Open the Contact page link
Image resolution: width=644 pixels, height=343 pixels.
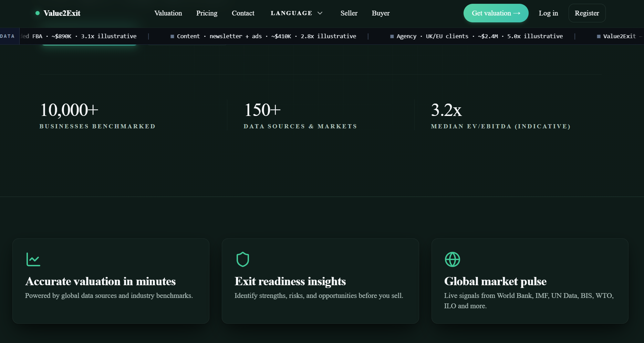point(243,13)
